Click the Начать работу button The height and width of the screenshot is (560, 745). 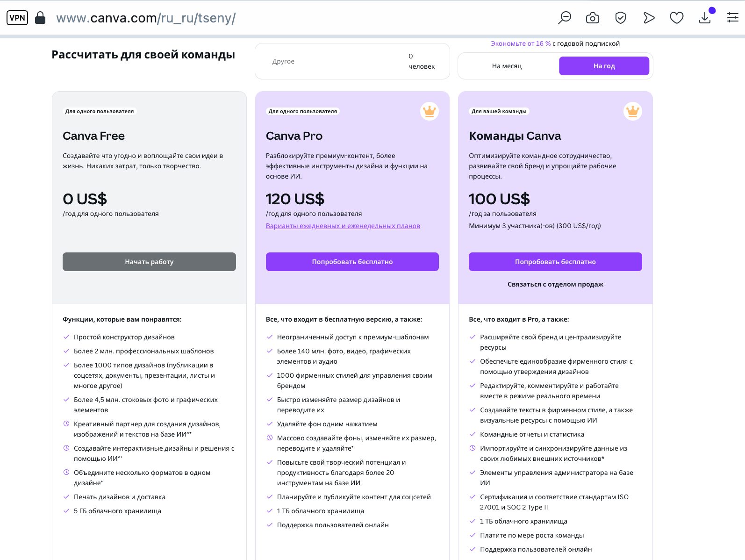pyautogui.click(x=149, y=262)
